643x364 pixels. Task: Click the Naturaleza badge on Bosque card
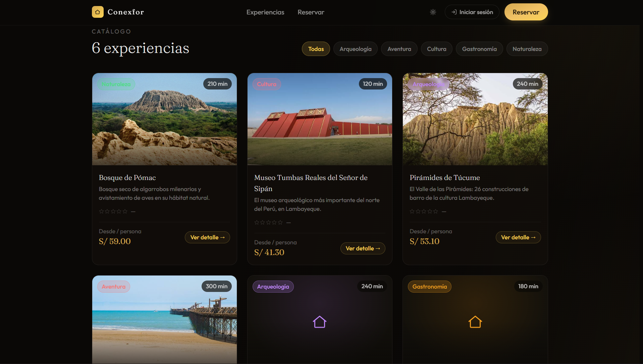point(116,84)
